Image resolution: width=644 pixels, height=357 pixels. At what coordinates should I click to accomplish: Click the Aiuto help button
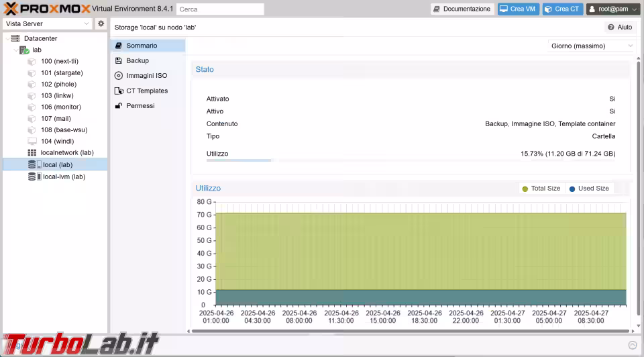coord(620,27)
